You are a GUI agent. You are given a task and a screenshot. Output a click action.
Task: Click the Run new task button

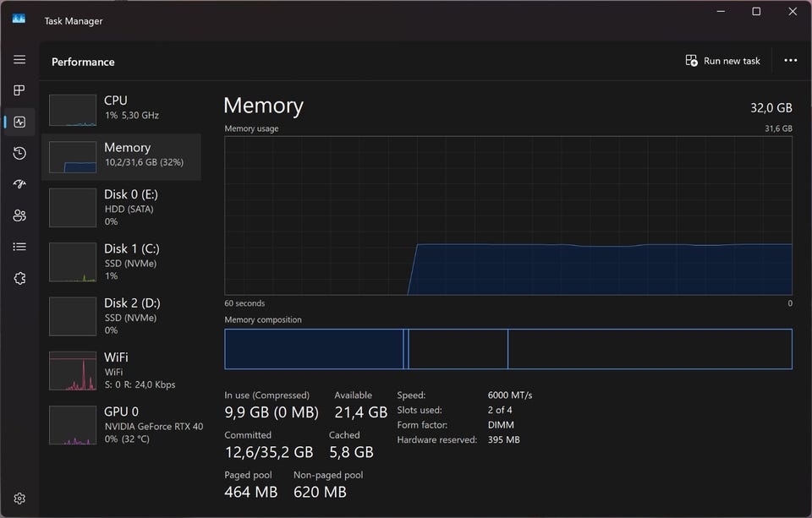tap(723, 61)
